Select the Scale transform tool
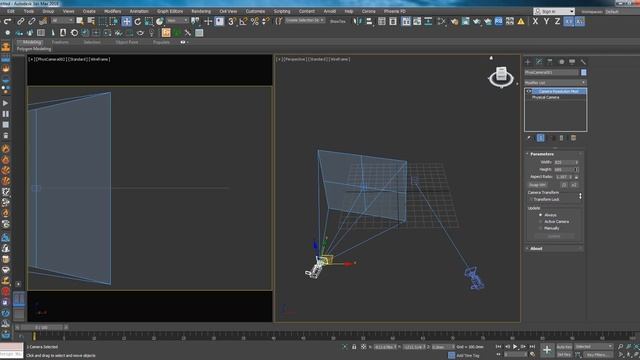Image resolution: width=640 pixels, height=360 pixels. (149, 21)
